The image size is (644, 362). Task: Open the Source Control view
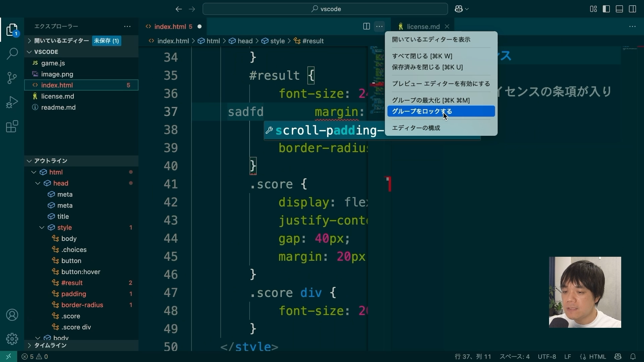tap(12, 78)
